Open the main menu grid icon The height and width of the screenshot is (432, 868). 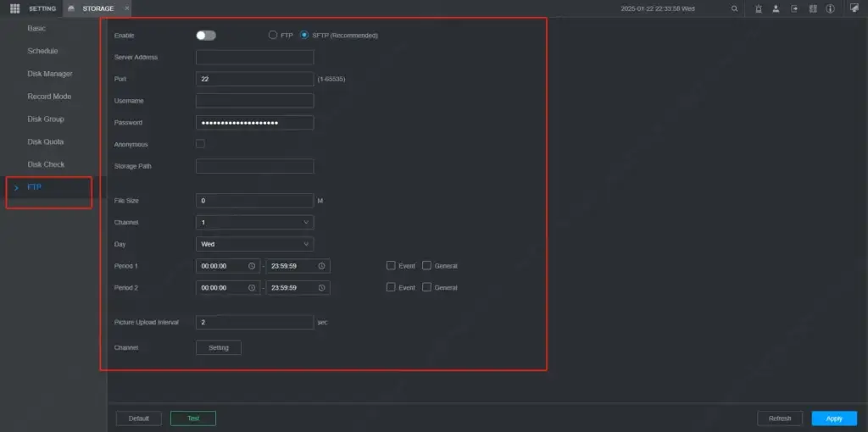click(15, 8)
